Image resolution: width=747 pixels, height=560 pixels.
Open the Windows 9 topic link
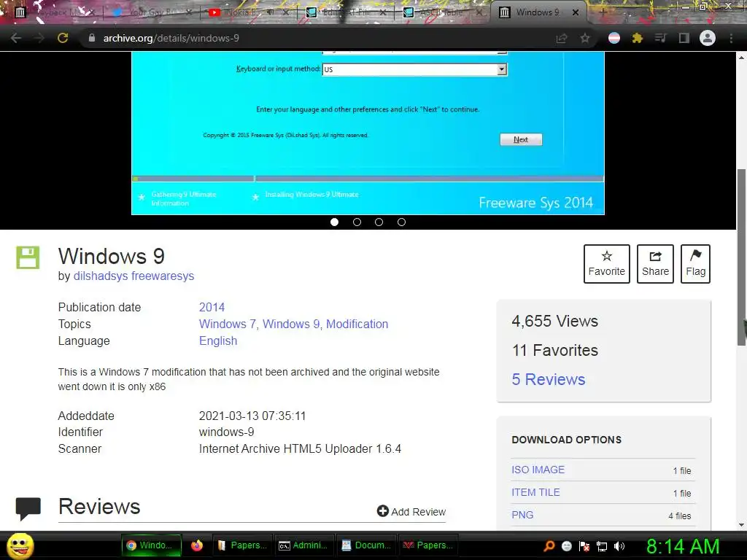click(x=291, y=324)
